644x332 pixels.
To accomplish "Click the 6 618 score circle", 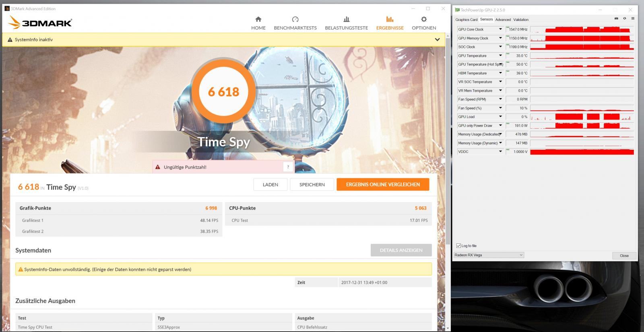I will tap(223, 92).
